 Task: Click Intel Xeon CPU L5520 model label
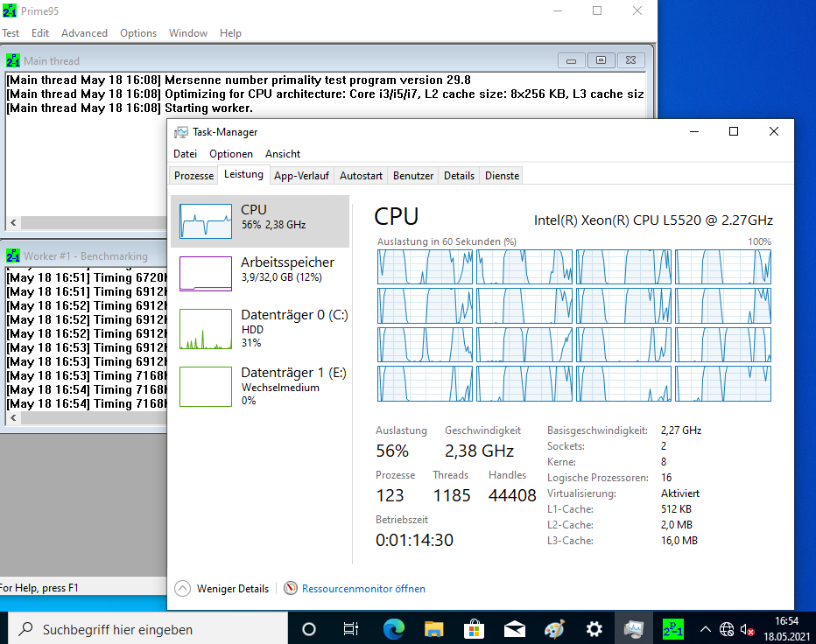click(x=653, y=220)
